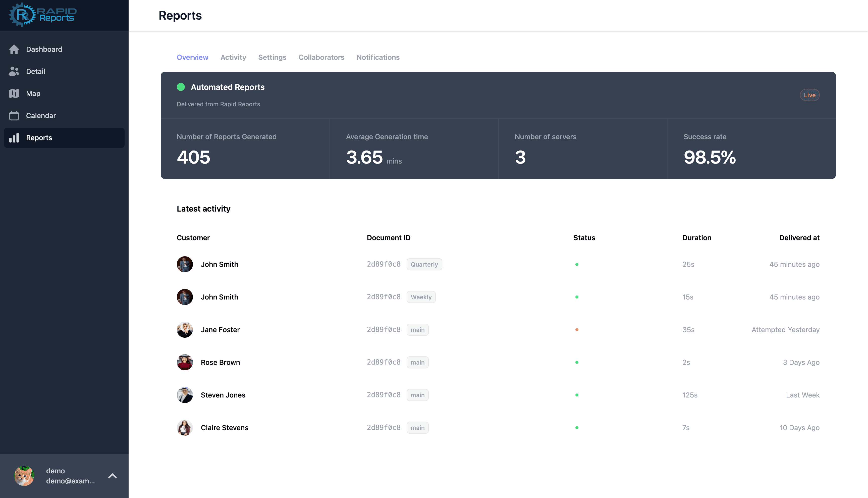This screenshot has height=498, width=868.
Task: Click the Dashboard home icon
Action: (x=14, y=49)
